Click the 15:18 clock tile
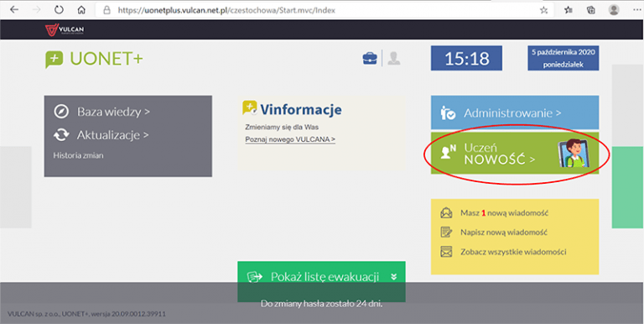Screen dimensions: 644x324 pyautogui.click(x=466, y=59)
